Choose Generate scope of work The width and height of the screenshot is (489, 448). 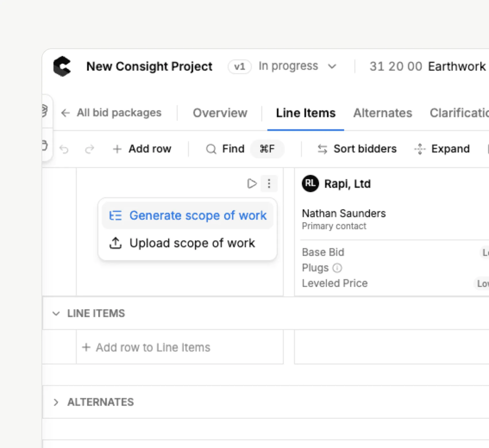coord(187,215)
